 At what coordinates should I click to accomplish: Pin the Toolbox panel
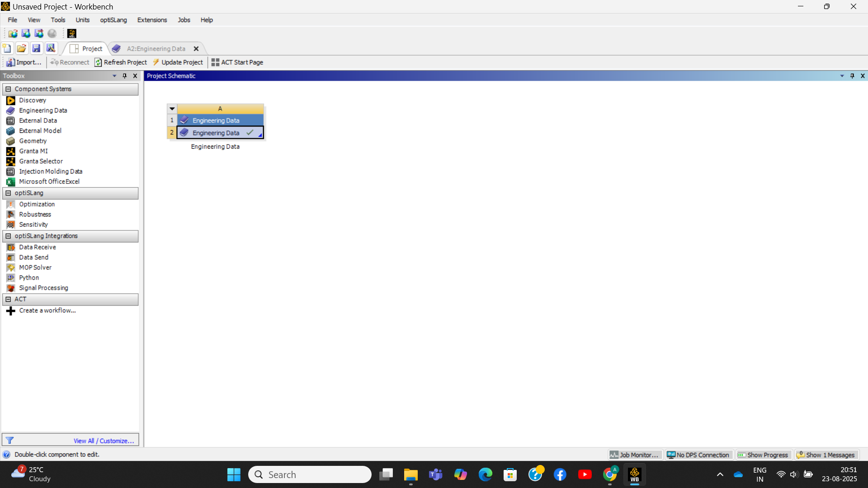click(x=125, y=76)
